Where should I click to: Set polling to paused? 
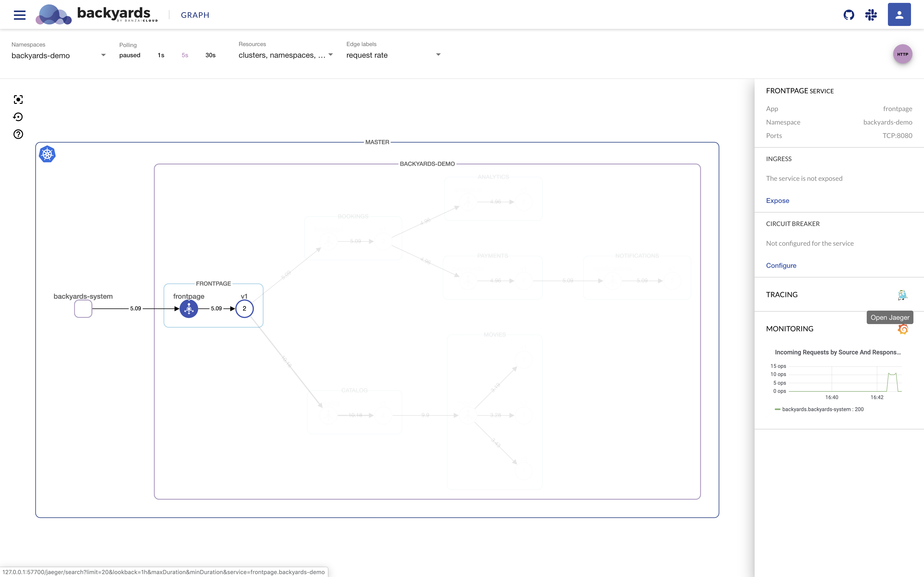129,55
